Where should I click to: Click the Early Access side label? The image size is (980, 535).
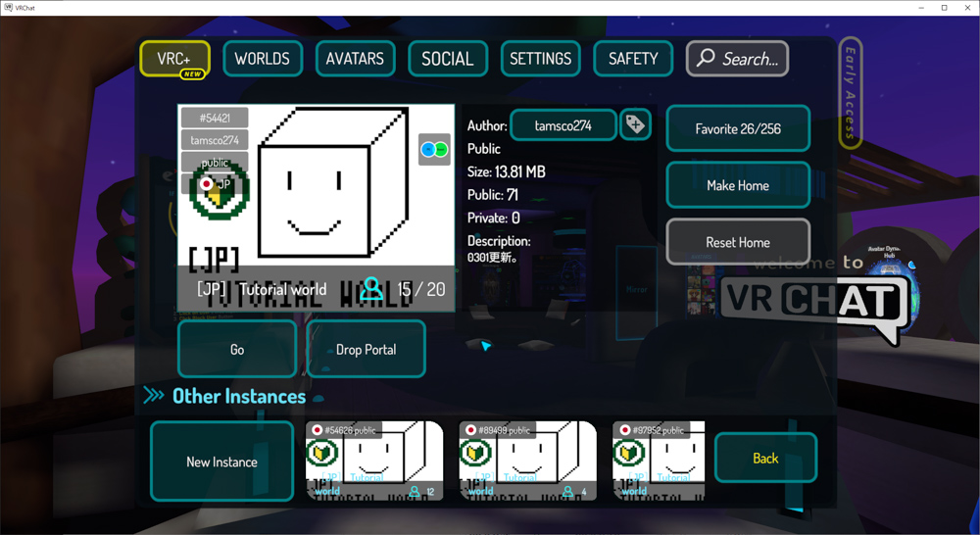850,92
